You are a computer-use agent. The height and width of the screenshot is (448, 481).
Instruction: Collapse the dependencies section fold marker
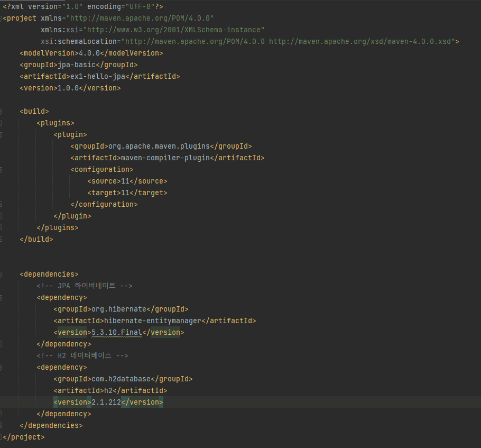pyautogui.click(x=1, y=275)
